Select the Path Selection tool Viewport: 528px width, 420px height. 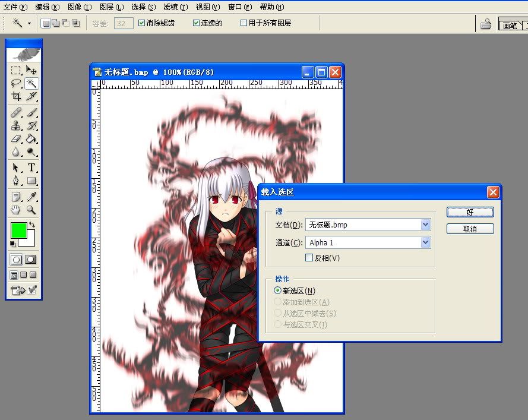click(x=16, y=168)
